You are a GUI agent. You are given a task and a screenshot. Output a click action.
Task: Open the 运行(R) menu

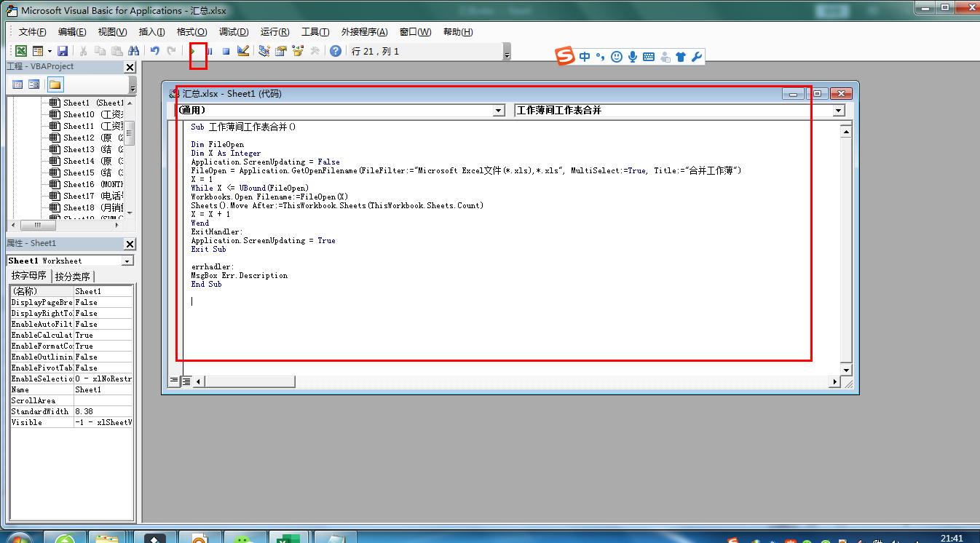[274, 32]
